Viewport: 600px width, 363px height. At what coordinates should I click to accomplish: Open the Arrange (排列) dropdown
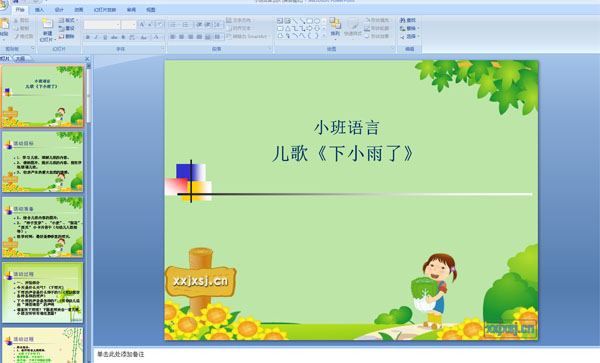pos(336,29)
